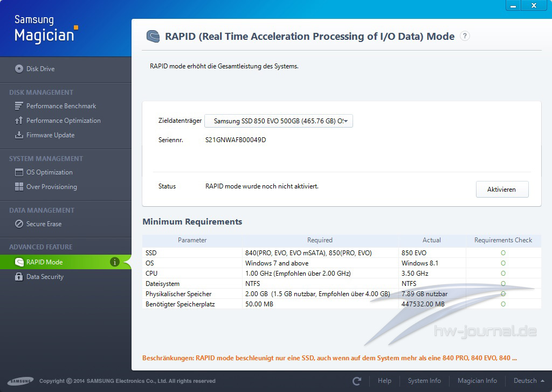Open Magician Info in footer
552x392 pixels.
(x=477, y=381)
